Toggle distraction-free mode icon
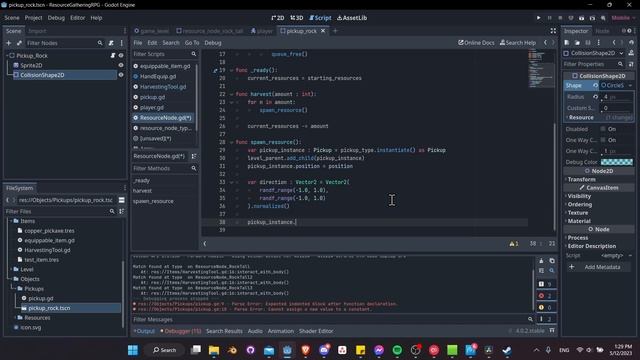Screen dimensions: 640x360 coord(553,31)
